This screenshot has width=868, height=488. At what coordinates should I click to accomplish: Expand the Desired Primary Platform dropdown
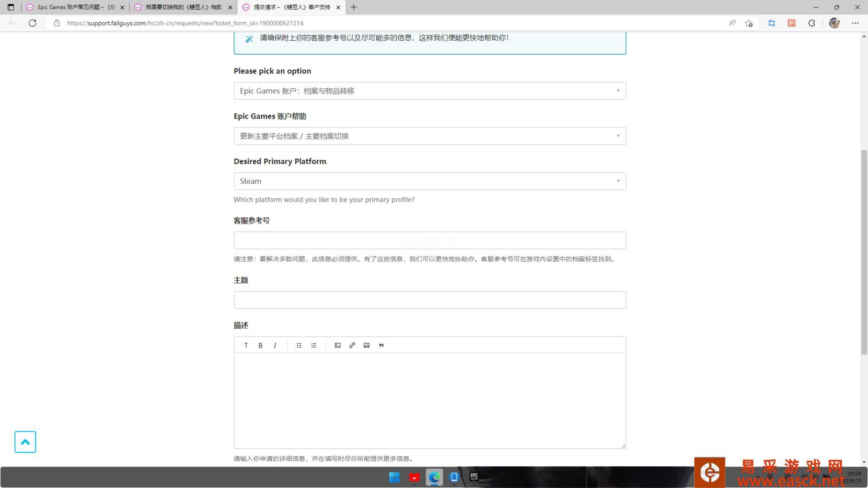430,181
